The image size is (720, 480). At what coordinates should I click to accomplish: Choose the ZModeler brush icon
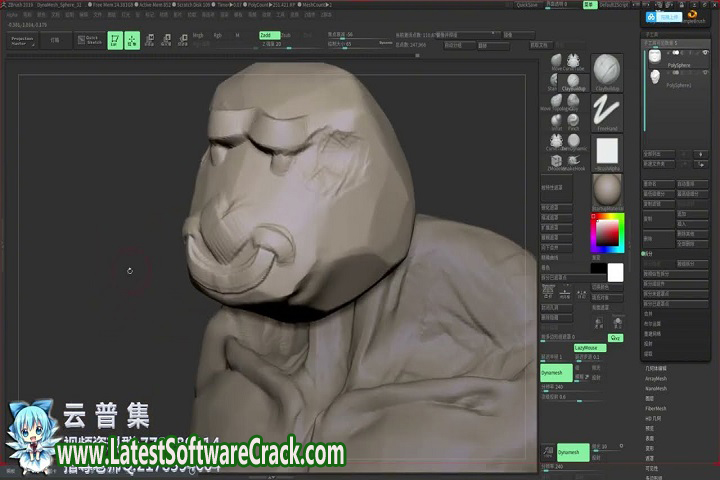point(557,160)
